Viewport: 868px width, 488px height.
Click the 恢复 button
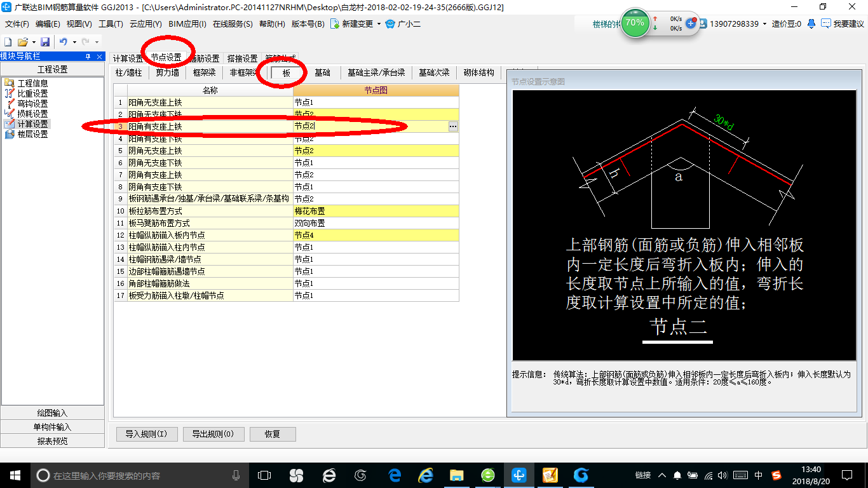click(x=272, y=435)
